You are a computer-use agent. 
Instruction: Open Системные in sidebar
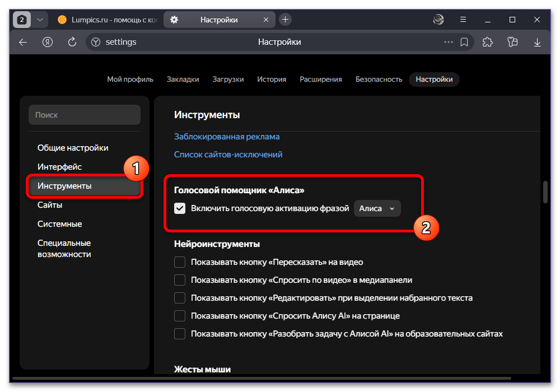tap(60, 224)
